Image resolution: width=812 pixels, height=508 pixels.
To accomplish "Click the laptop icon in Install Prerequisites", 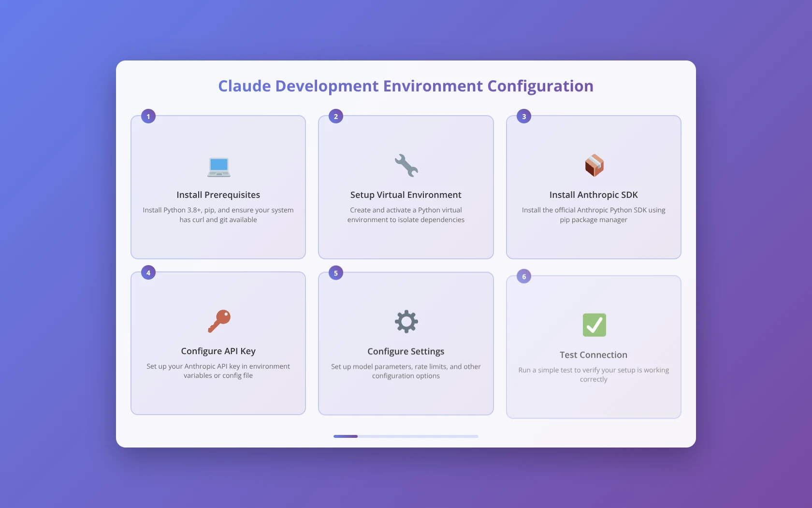I will click(218, 167).
